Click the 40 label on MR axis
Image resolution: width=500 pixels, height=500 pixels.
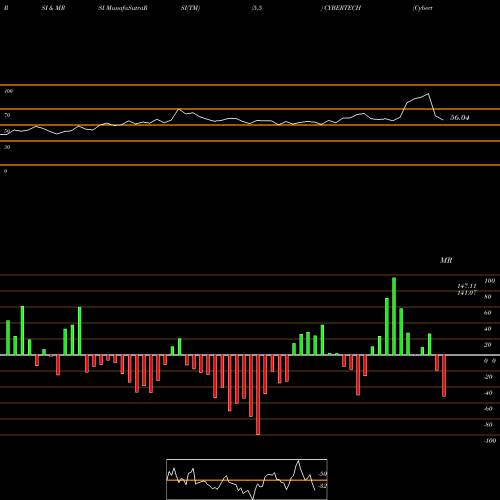point(488,329)
